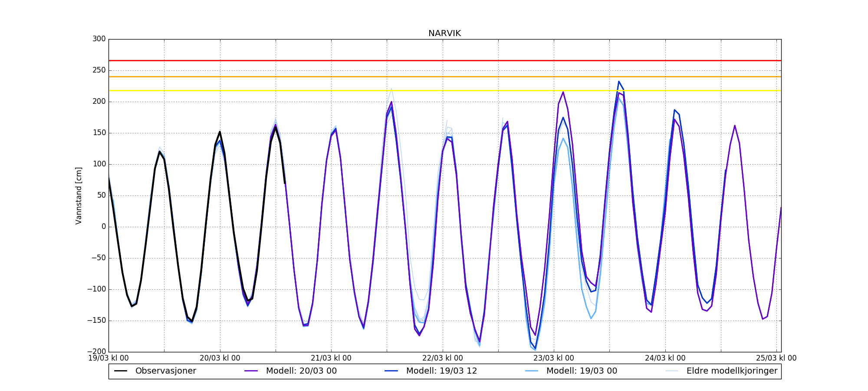
Task: Click the black observation peak at 20/03 kl 00
Action: pos(220,132)
